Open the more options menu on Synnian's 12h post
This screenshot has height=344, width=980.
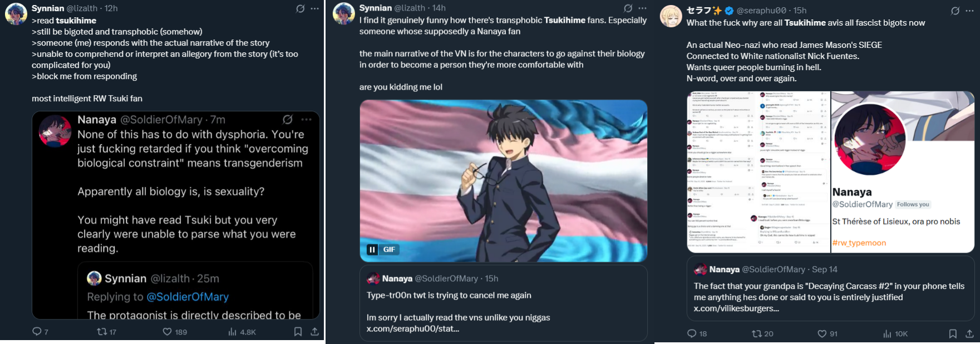315,8
